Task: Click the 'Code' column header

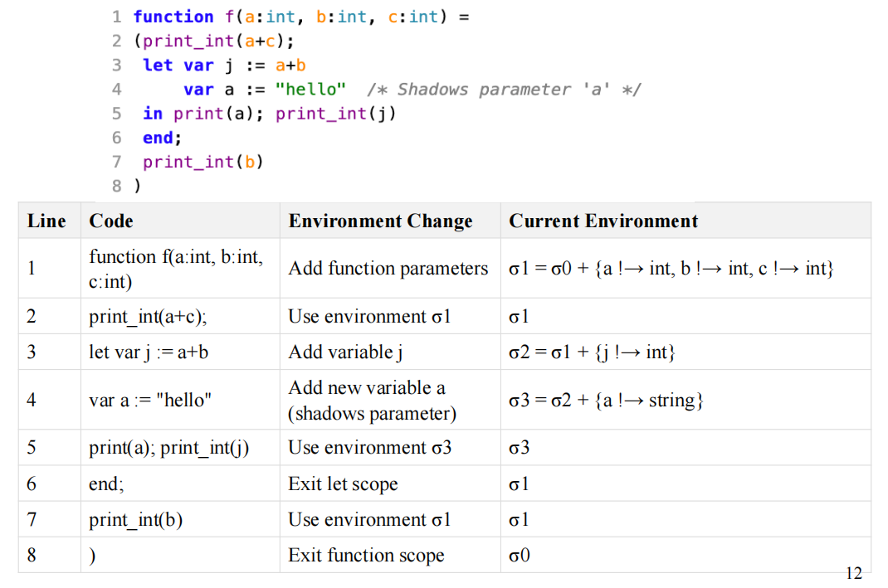Action: point(111,221)
